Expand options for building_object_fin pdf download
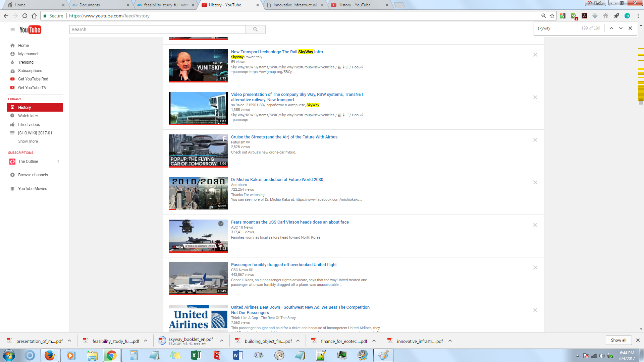This screenshot has height=362, width=644. 298,341
